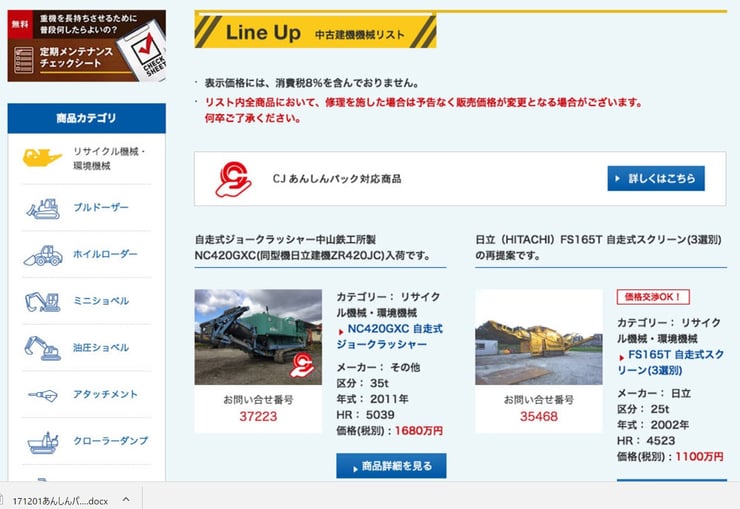The image size is (740, 509).
Task: Click the Line Up heading banner
Action: 315,32
